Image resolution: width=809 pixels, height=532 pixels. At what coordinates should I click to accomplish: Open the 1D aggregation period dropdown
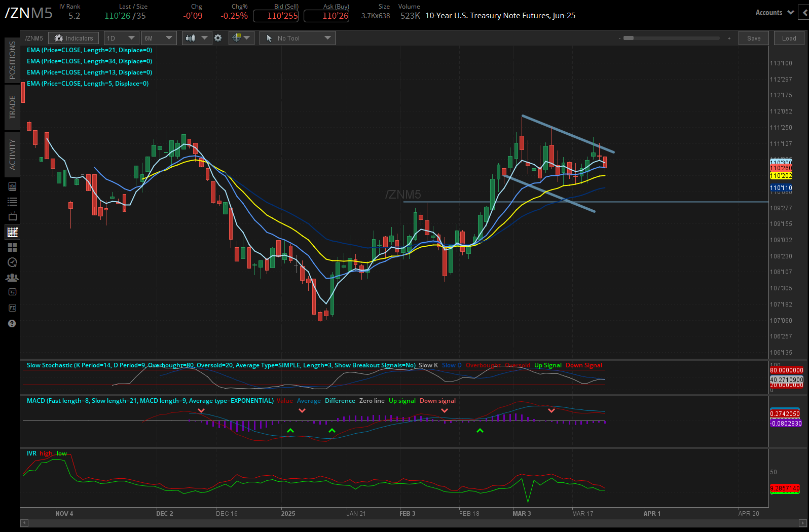[x=121, y=38]
